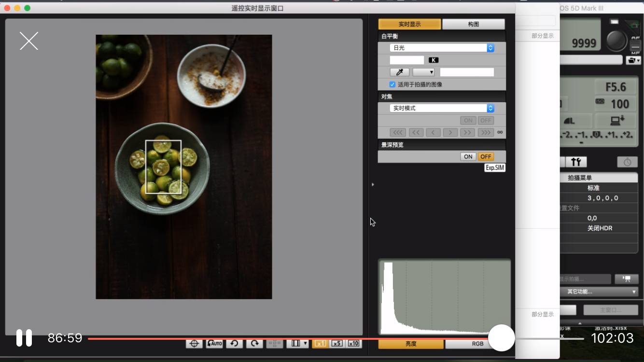The image size is (644, 362).
Task: Click the upper 部分显示 label
Action: (543, 36)
